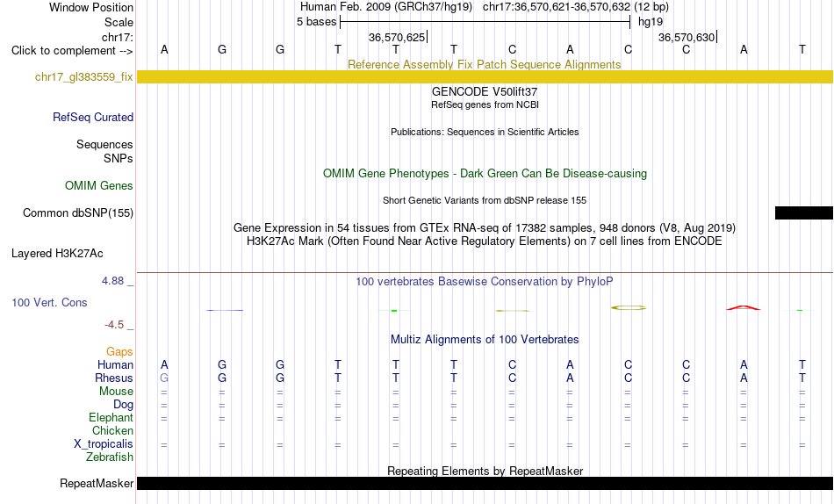
Task: Click 100 vertebrates Basewise Conservation by PhyloP
Action: click(x=485, y=282)
